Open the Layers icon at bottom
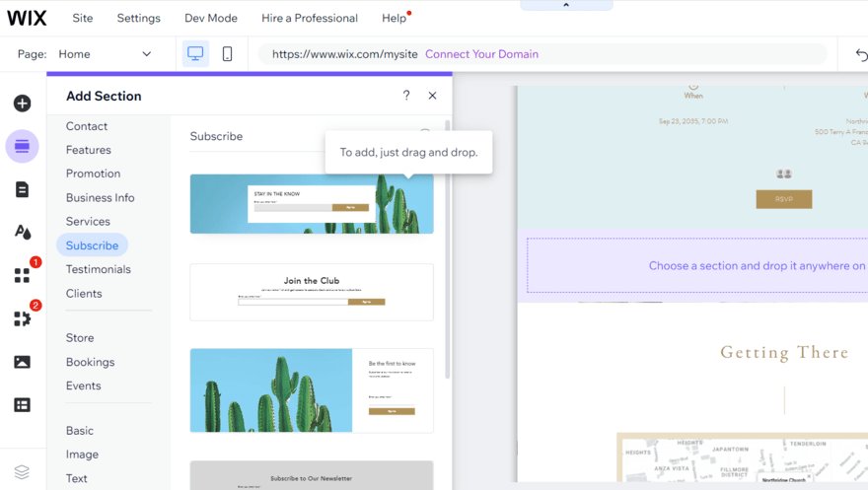This screenshot has width=868, height=490. [22, 472]
